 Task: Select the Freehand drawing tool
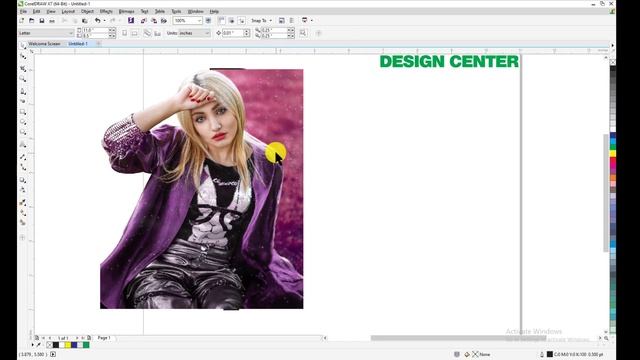click(23, 91)
